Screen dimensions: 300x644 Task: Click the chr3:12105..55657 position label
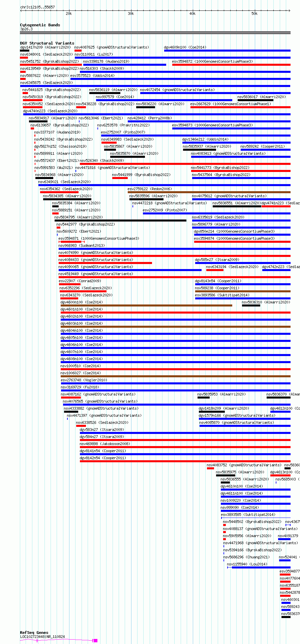pos(37,7)
